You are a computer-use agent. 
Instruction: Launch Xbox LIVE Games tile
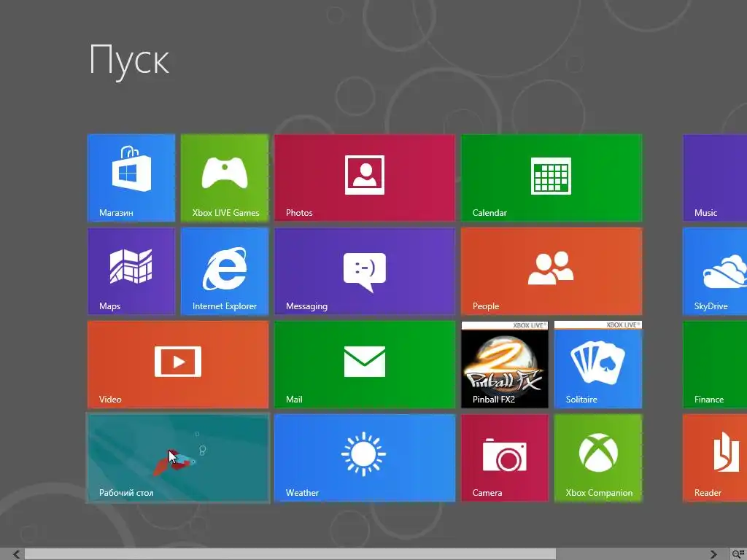(225, 178)
